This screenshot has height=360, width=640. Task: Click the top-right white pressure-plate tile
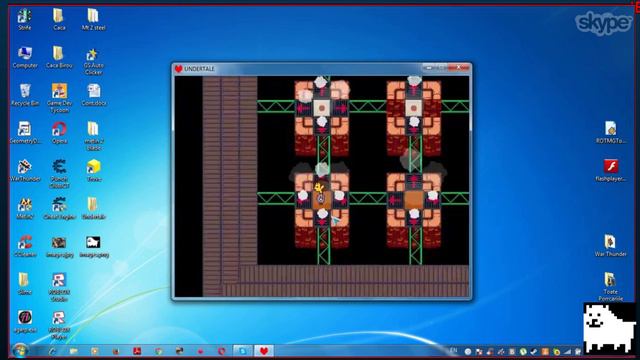tap(413, 108)
